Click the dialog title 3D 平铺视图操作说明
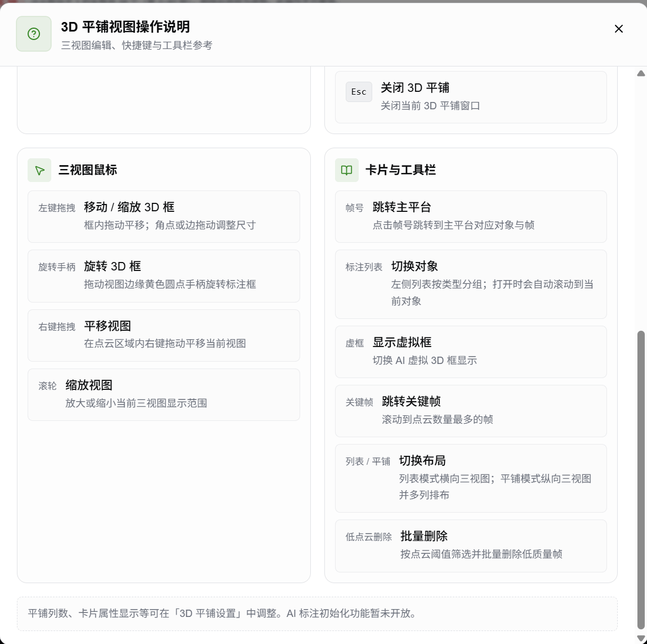This screenshot has width=647, height=644. click(x=126, y=27)
